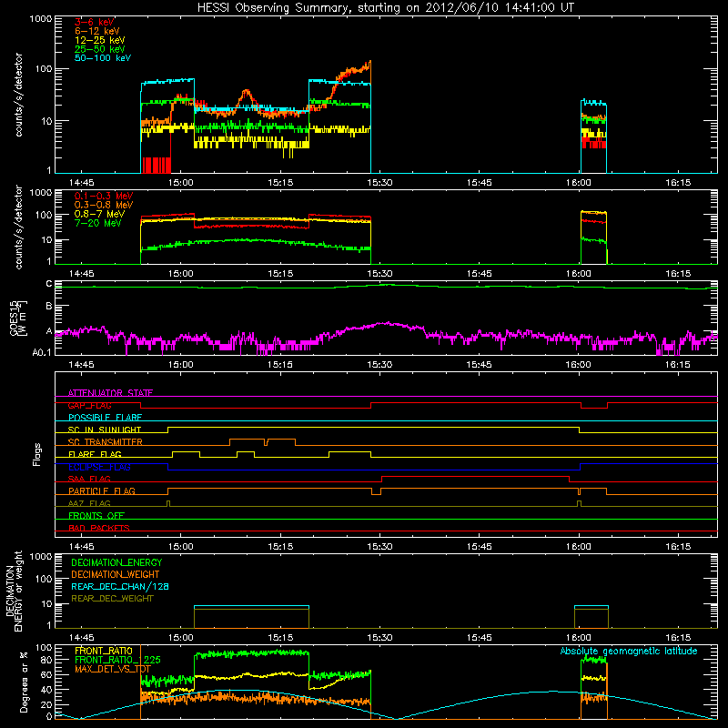Click the FRONT_RATIO legend label
Image resolution: width=728 pixels, height=728 pixels.
click(x=104, y=651)
